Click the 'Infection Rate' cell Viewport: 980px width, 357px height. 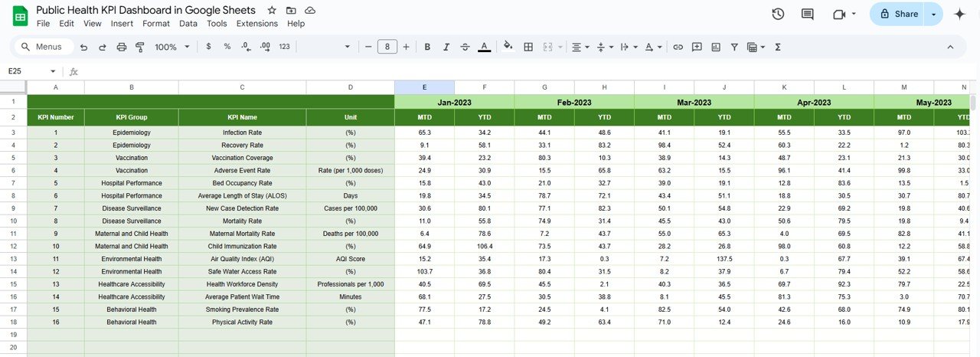(x=243, y=133)
